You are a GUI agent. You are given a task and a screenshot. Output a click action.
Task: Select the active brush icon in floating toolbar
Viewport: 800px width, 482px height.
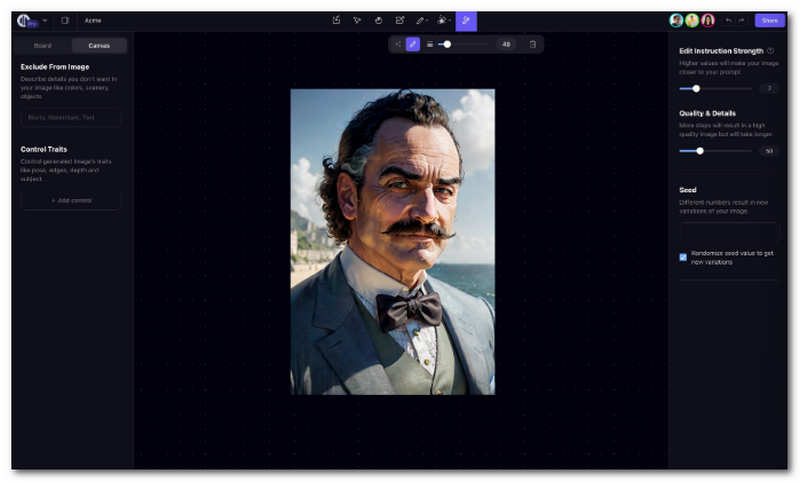[x=413, y=44]
